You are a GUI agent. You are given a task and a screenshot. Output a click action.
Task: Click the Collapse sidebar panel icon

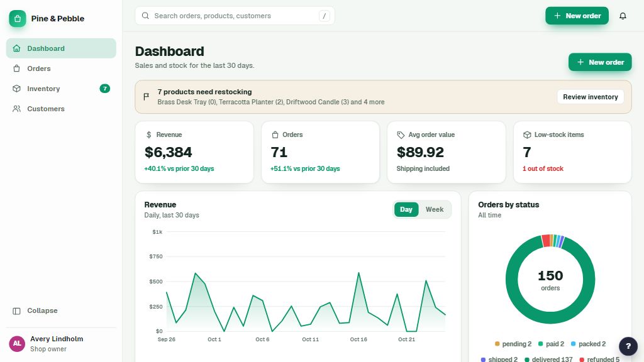pyautogui.click(x=16, y=310)
